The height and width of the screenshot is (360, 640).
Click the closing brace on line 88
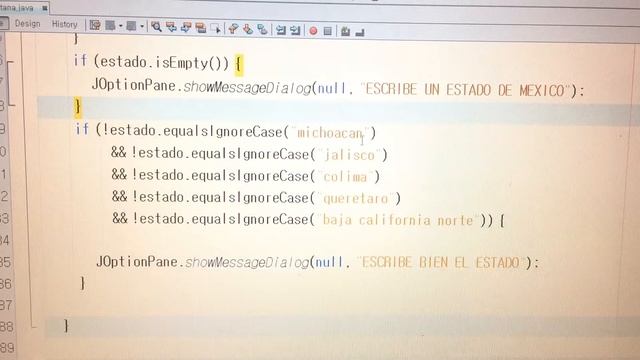coord(66,326)
